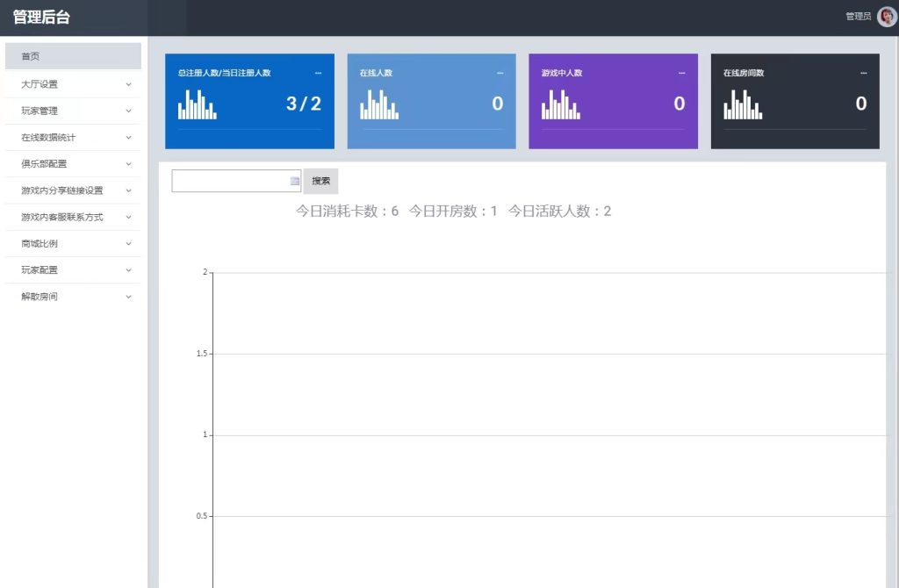The height and width of the screenshot is (588, 899).
Task: Expand the chevron beside 解散房间
Action: click(x=128, y=297)
